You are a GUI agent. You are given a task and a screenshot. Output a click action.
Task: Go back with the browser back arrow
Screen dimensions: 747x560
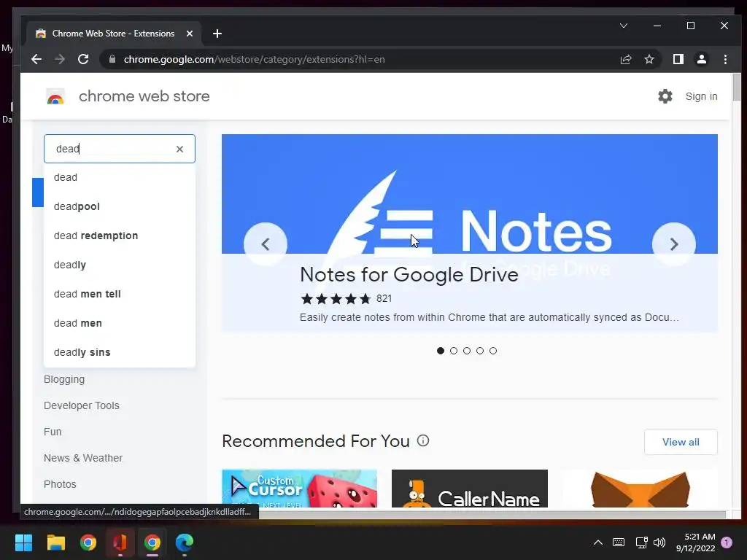[36, 60]
